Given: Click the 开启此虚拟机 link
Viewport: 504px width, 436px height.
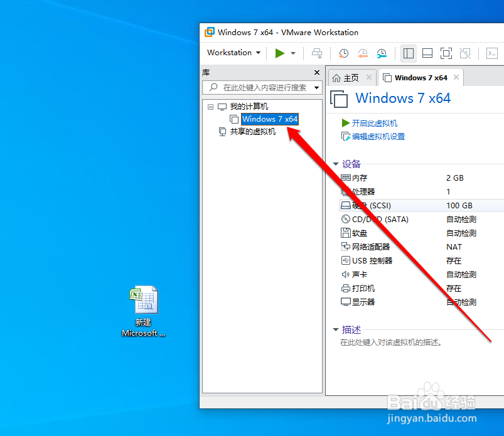Looking at the screenshot, I should coord(375,124).
